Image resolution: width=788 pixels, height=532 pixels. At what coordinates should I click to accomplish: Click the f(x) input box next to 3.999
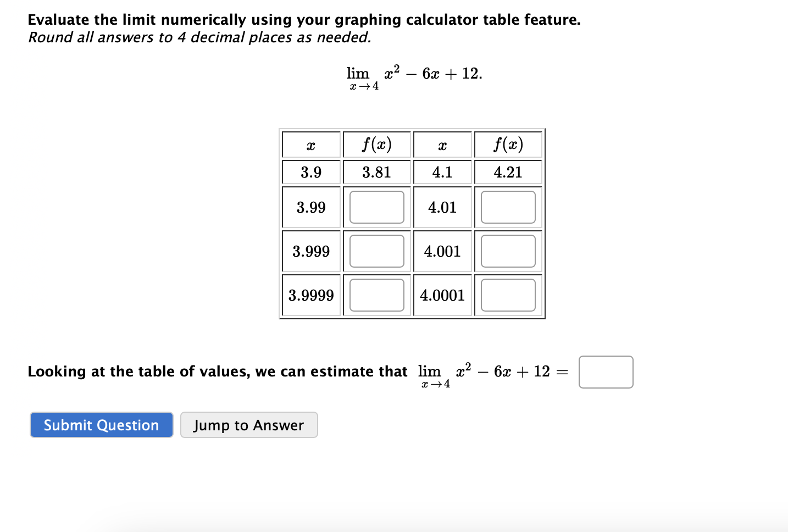tap(376, 251)
